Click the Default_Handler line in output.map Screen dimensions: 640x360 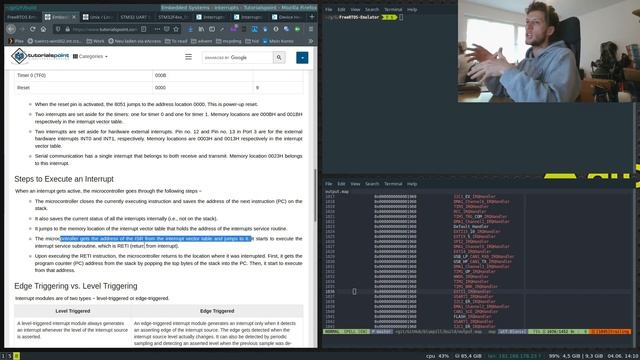[471, 227]
